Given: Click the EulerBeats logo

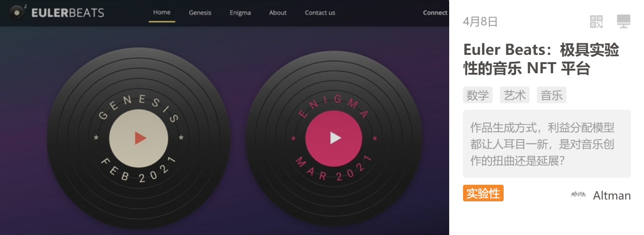Looking at the screenshot, I should (x=57, y=12).
